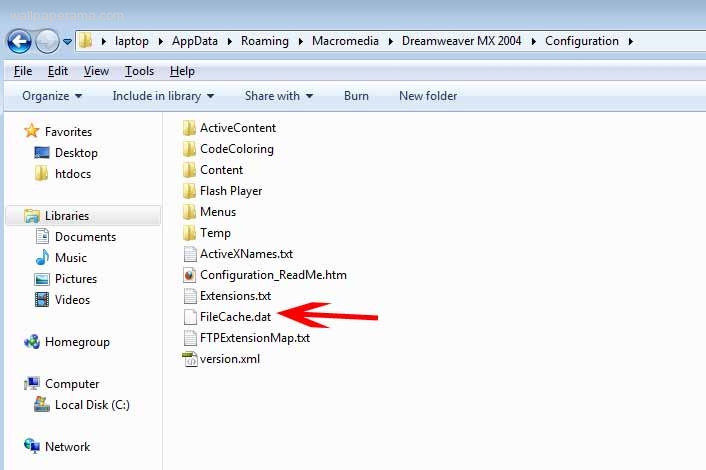Select the Configuration breadcrumb segment
706x470 pixels.
582,41
